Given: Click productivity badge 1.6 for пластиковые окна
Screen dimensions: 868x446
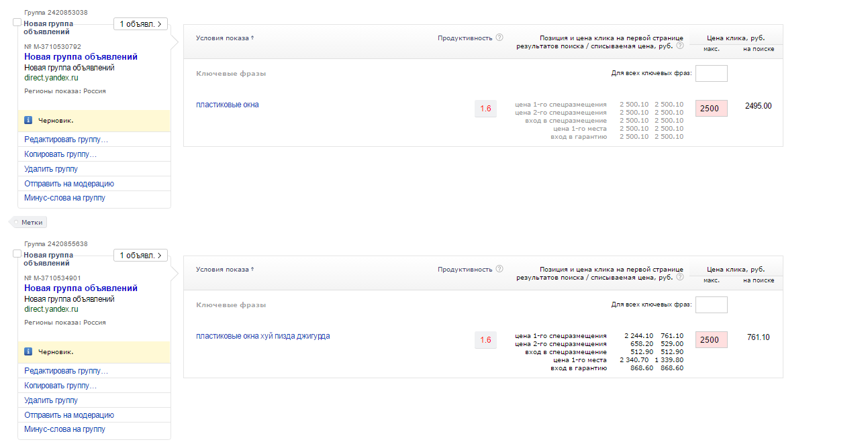Looking at the screenshot, I should pyautogui.click(x=485, y=109).
